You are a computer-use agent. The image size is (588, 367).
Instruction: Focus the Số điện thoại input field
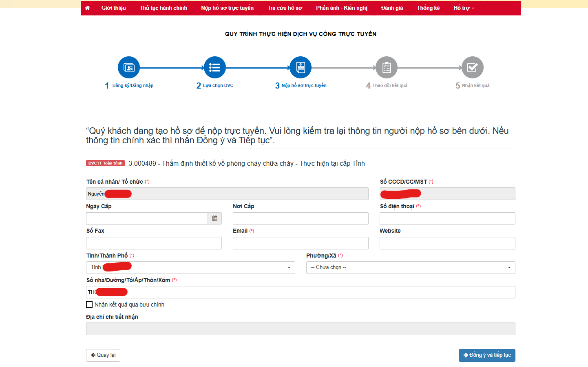click(x=447, y=218)
